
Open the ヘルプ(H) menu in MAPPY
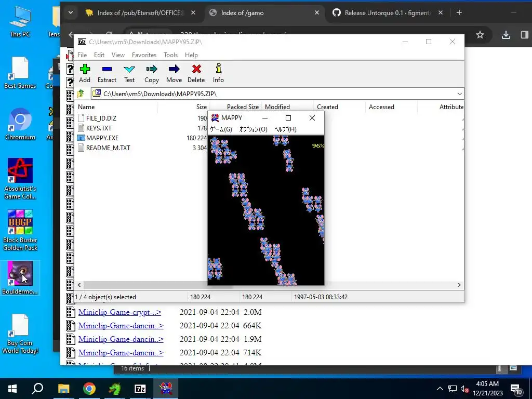click(285, 129)
